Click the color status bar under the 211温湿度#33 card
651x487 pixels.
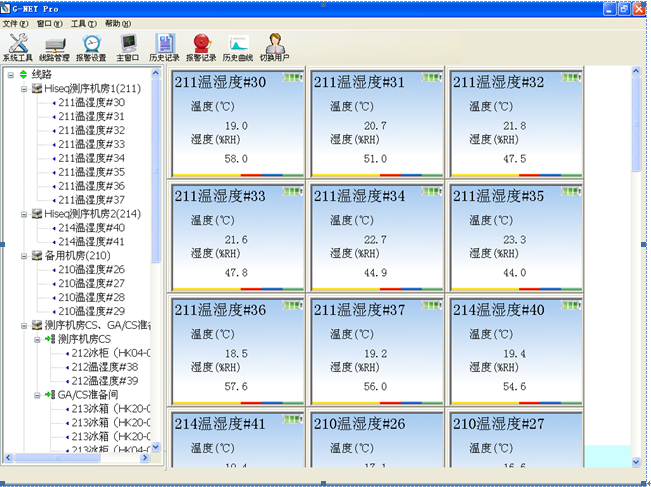(x=235, y=288)
